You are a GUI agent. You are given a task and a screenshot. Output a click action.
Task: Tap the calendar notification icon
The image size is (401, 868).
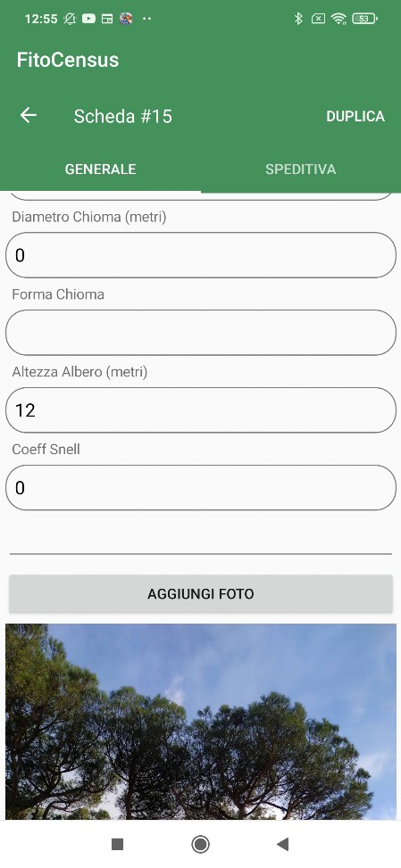click(107, 19)
